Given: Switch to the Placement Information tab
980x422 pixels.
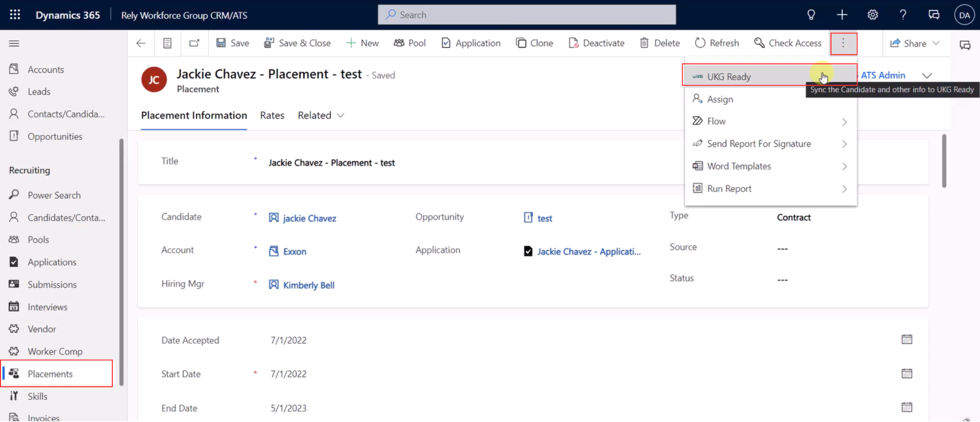Looking at the screenshot, I should (x=194, y=115).
